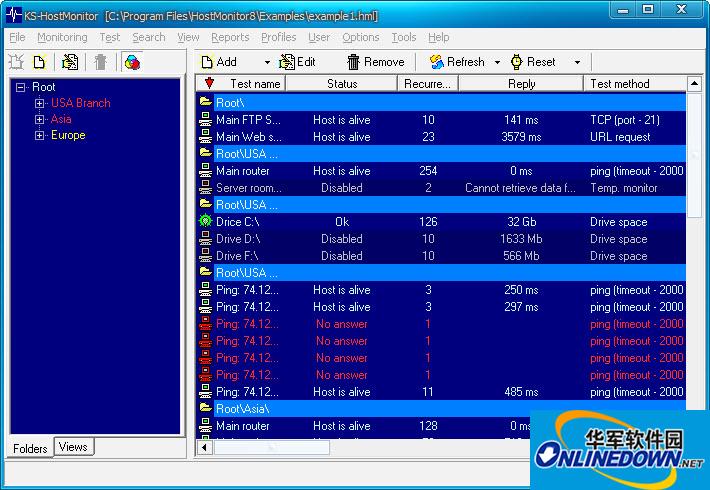
Task: Click the Drive D:\ disabled icon
Action: coord(206,238)
